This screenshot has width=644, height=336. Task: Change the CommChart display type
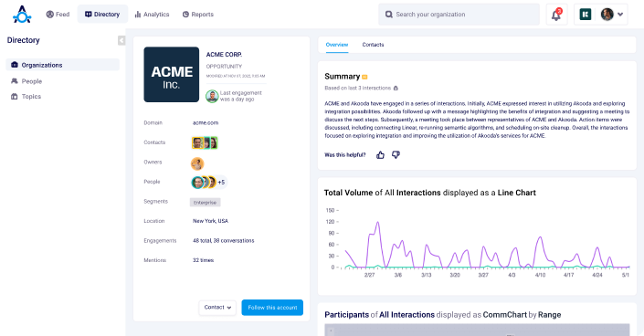click(x=505, y=315)
